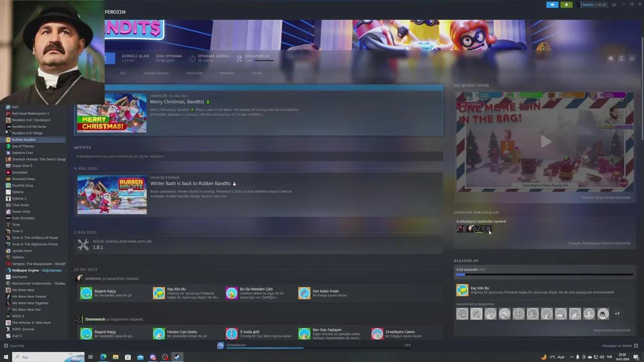Click the download progress bar
Image resolution: width=644 pixels, height=362 pixels.
click(319, 347)
